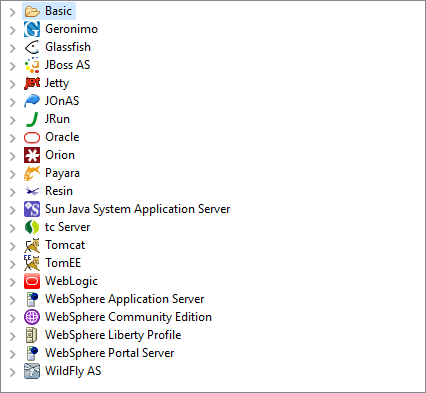Expand the WebLogic category
This screenshot has height=393, width=426.
[13, 282]
